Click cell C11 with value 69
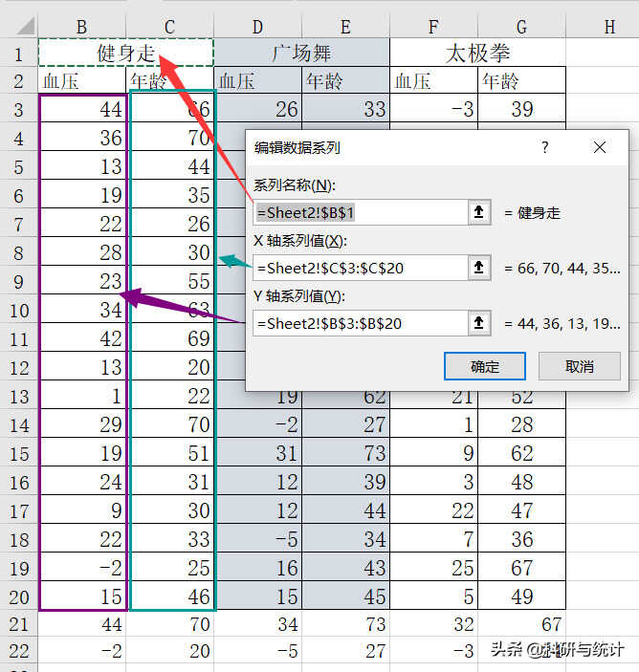 pos(171,338)
